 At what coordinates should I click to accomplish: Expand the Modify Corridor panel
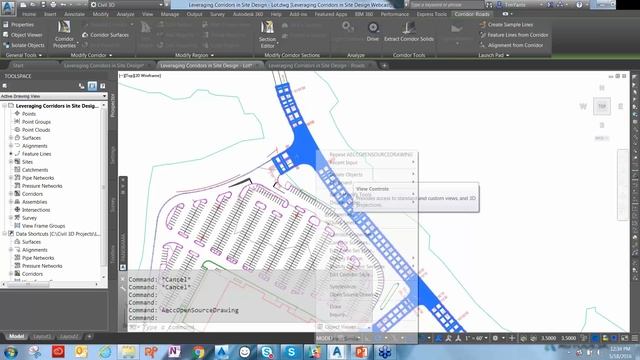pos(91,55)
